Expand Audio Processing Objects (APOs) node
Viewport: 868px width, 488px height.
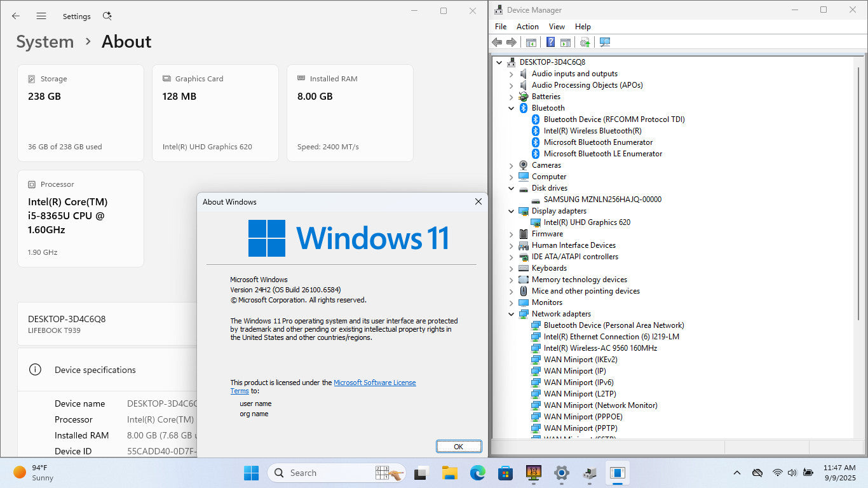tap(511, 85)
